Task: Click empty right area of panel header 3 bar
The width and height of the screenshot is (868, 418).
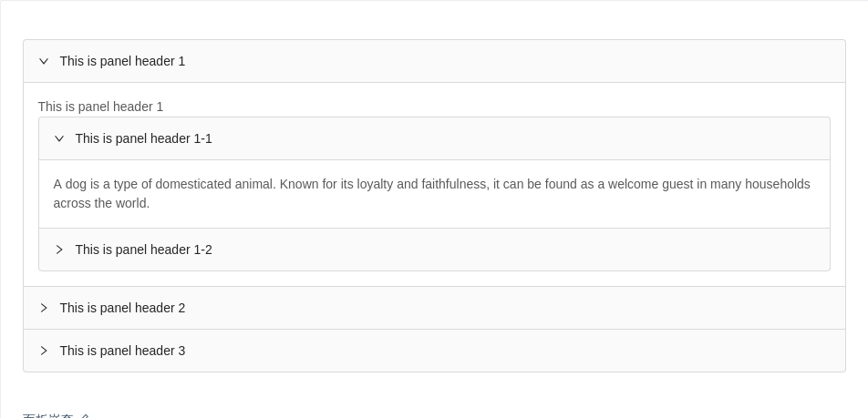Action: 638,351
